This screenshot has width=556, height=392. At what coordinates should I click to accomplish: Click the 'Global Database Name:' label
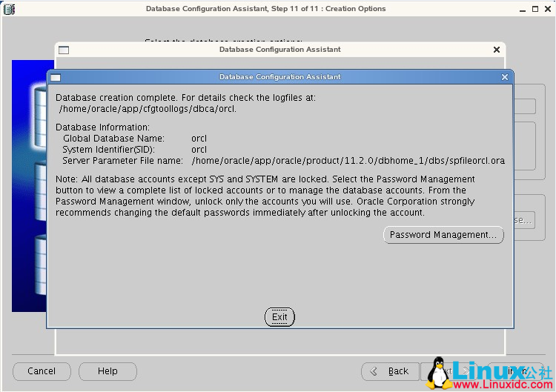click(x=113, y=139)
